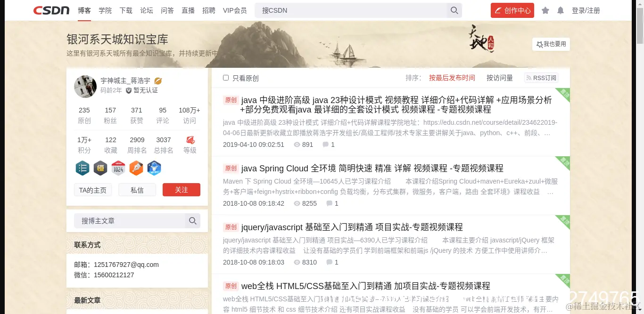This screenshot has width=644, height=314.
Task: Click the shield icon beside 暂无认证
Action: (x=129, y=90)
